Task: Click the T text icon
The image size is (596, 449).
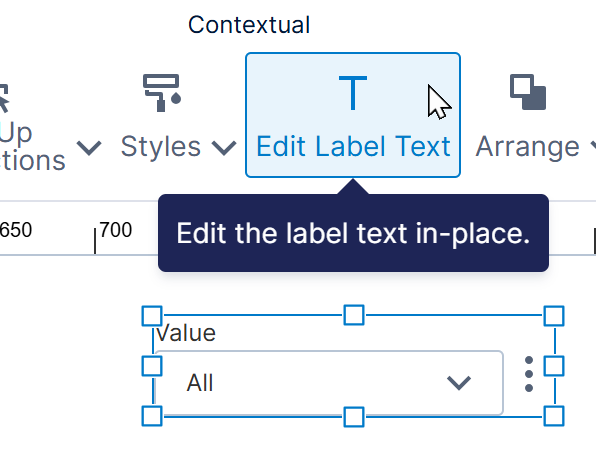Action: pyautogui.click(x=353, y=93)
